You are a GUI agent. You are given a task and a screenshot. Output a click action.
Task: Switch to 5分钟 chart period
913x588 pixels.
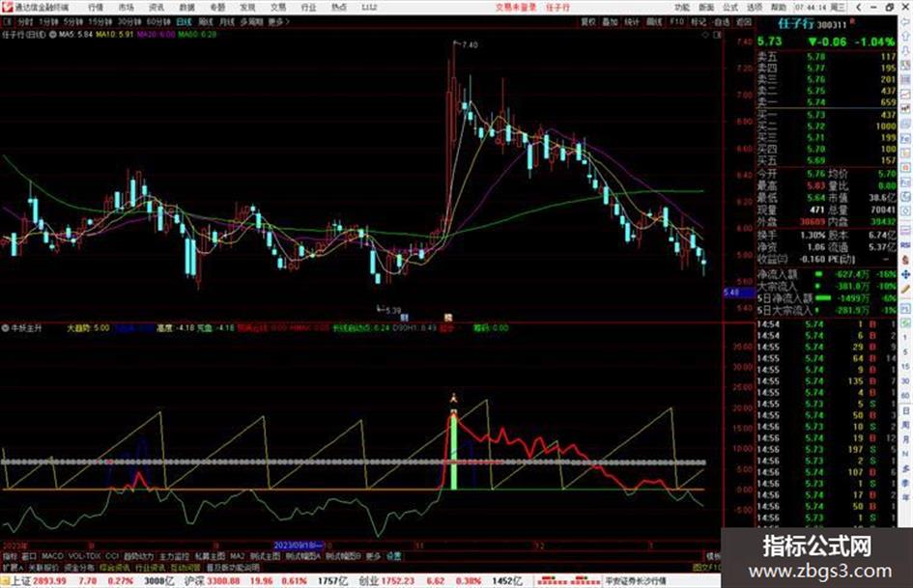click(72, 21)
